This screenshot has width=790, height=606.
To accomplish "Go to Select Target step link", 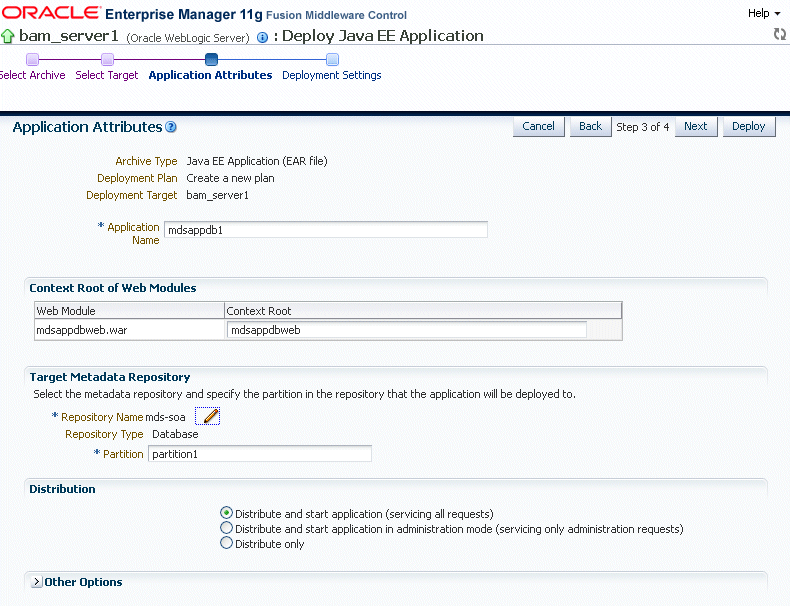I will pyautogui.click(x=106, y=75).
